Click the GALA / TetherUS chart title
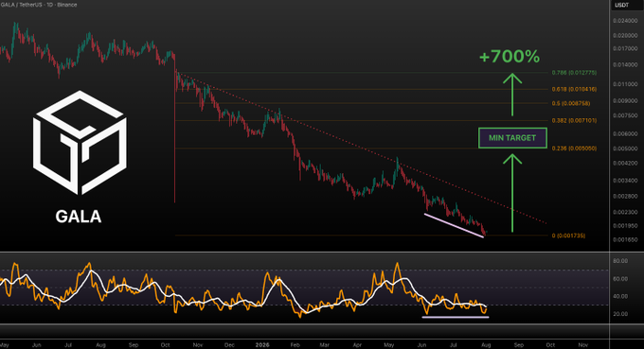Screen dimensions: 644x349 click(39, 5)
